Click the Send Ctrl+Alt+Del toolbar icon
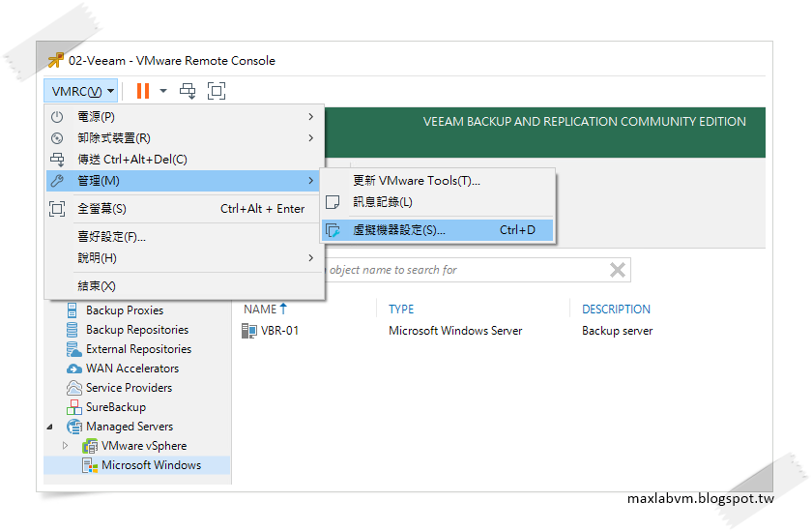Viewport: 812px width, 531px height. pyautogui.click(x=188, y=91)
